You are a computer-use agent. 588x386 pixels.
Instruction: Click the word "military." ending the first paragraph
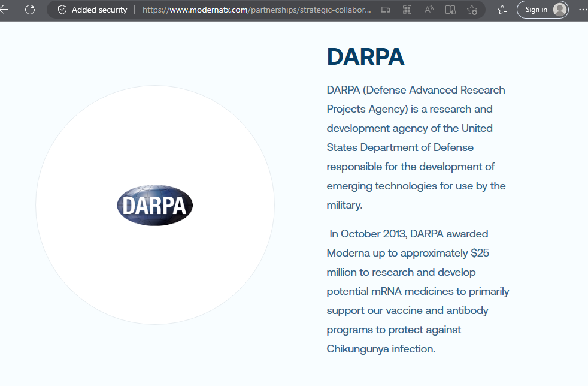344,205
